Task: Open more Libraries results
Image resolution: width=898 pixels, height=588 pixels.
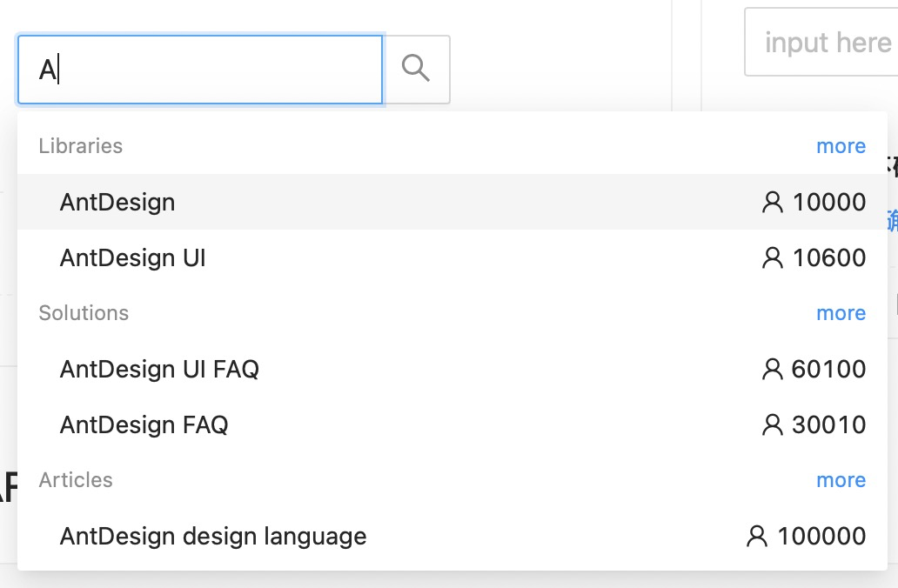Action: pyautogui.click(x=841, y=146)
